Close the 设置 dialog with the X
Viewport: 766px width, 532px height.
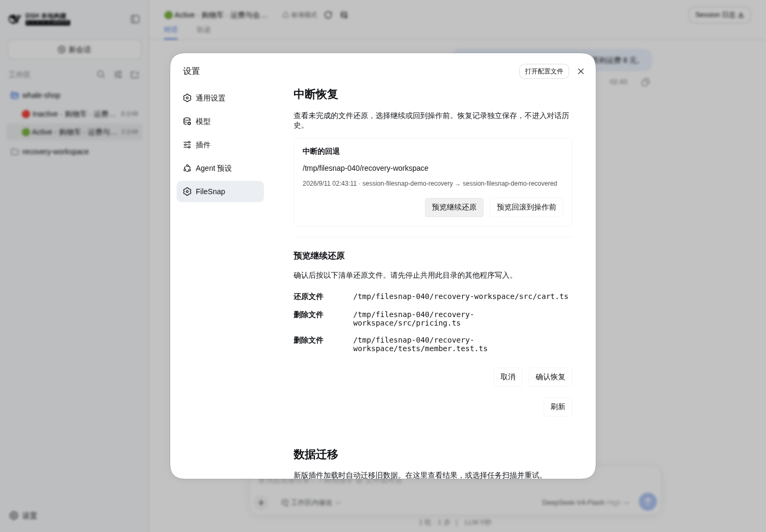pos(581,71)
